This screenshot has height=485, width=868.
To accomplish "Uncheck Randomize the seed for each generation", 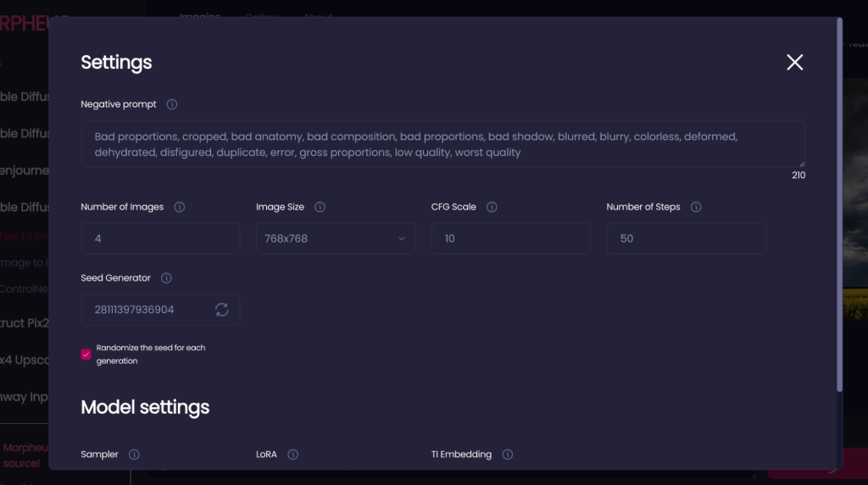I will tap(86, 354).
